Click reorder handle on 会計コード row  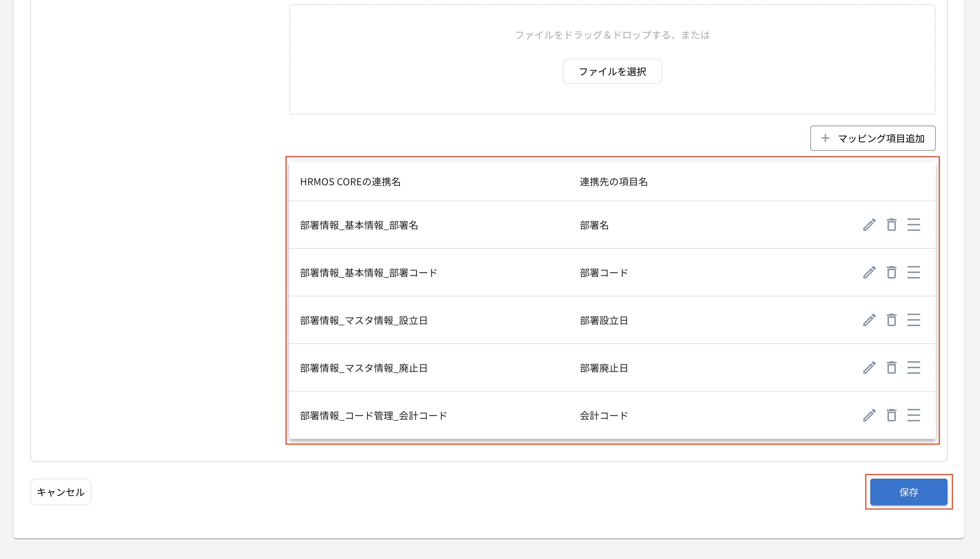click(x=913, y=415)
